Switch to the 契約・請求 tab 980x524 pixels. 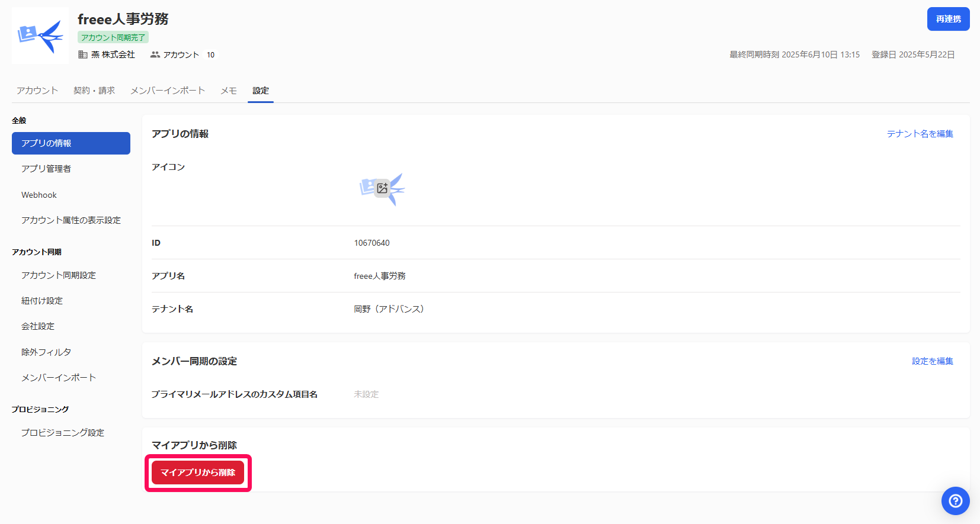(x=94, y=91)
